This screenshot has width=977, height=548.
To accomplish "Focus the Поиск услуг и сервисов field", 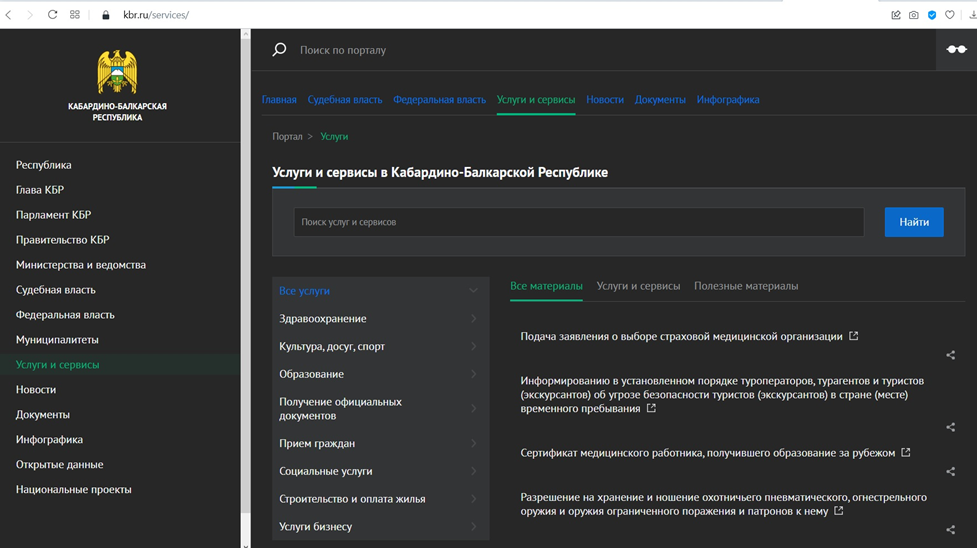I will tap(578, 222).
